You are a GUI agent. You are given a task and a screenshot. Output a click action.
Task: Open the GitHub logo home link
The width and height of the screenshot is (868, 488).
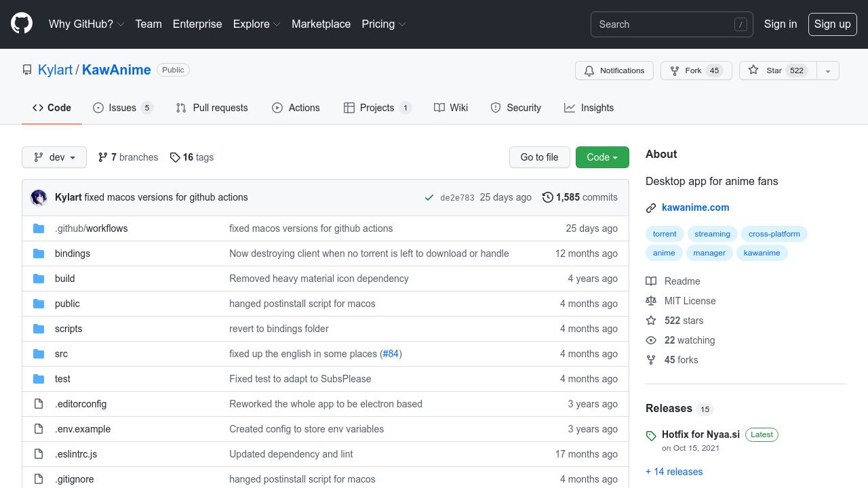pos(22,24)
